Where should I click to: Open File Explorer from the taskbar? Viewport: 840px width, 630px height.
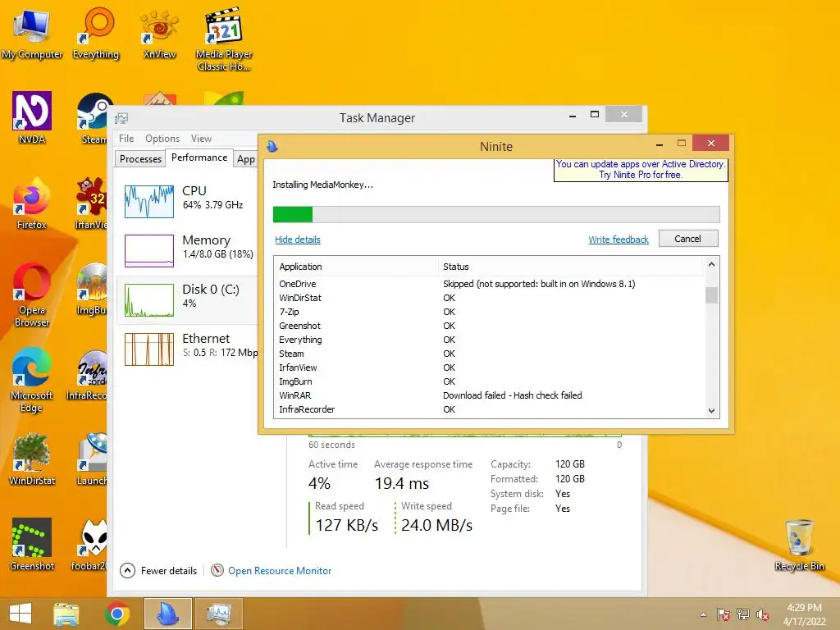tap(66, 614)
